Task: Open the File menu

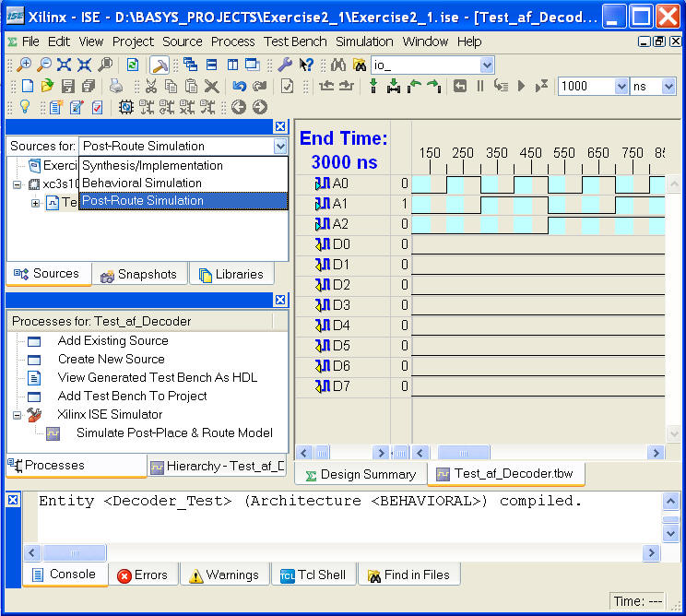Action: click(x=30, y=41)
